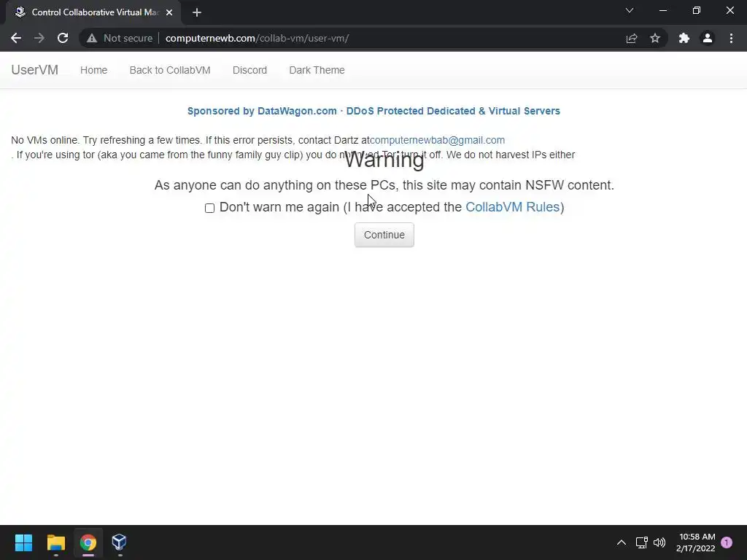Click the browser forward arrow
The image size is (747, 560).
(x=39, y=38)
